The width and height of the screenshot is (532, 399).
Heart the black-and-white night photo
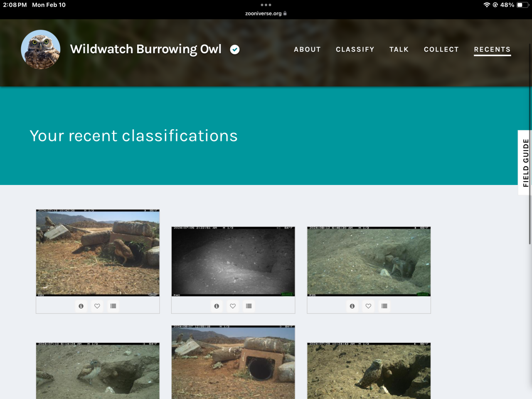tap(233, 306)
